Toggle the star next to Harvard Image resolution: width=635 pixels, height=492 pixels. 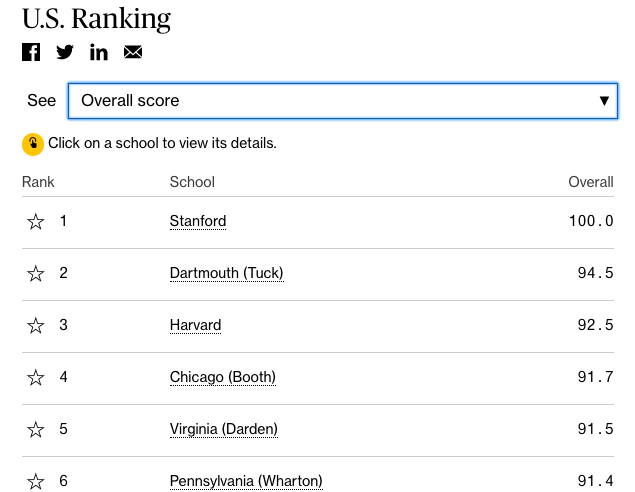point(36,326)
